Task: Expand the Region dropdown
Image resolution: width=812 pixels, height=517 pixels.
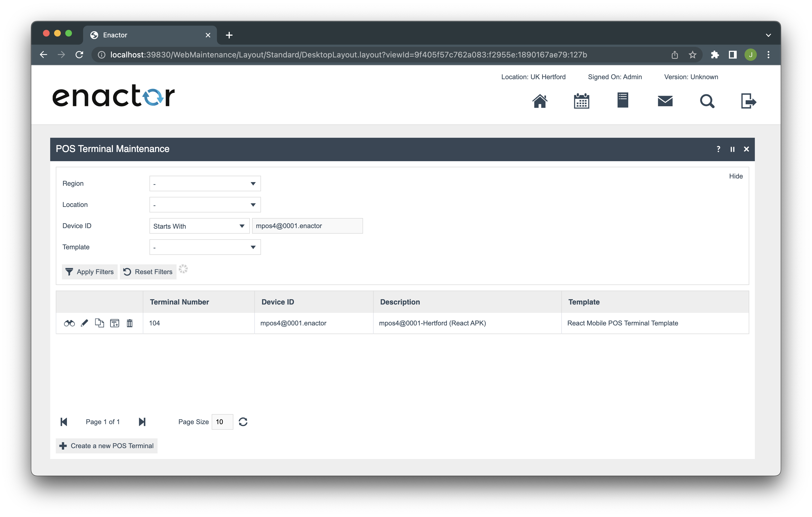Action: point(205,183)
